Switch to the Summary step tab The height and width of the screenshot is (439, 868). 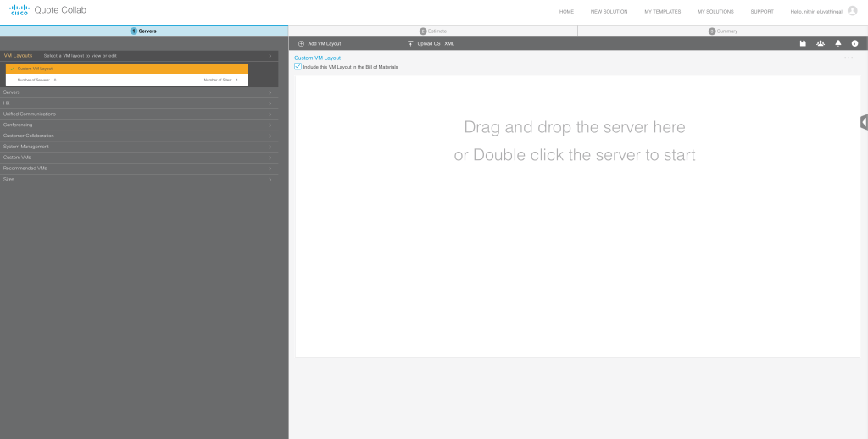[x=723, y=31]
